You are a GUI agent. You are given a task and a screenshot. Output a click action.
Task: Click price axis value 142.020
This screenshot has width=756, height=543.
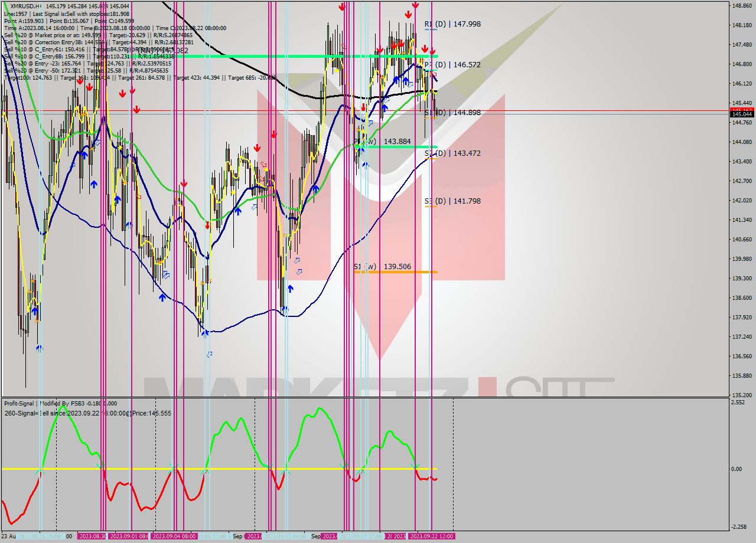coord(742,200)
